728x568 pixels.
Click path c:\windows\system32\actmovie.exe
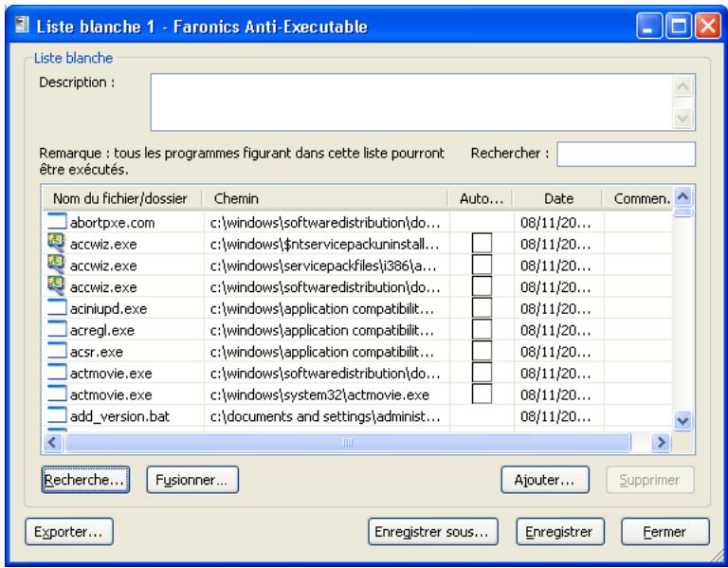pos(319,394)
